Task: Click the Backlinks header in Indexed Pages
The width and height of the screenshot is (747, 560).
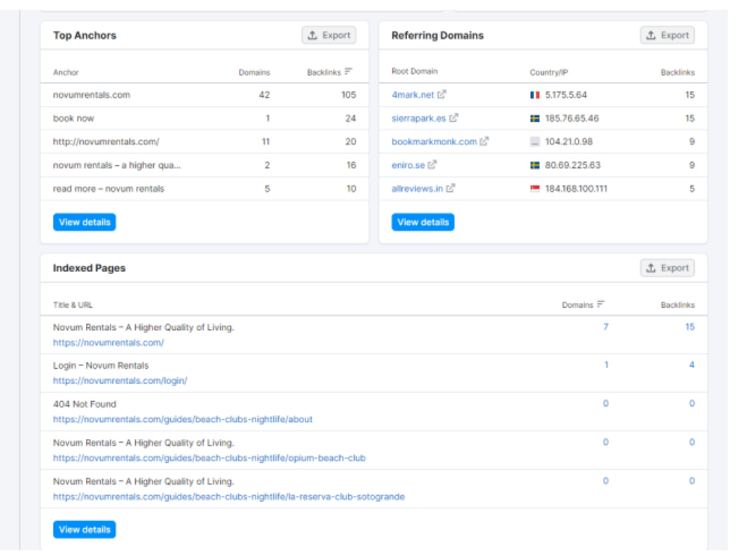Action: pos(678,305)
